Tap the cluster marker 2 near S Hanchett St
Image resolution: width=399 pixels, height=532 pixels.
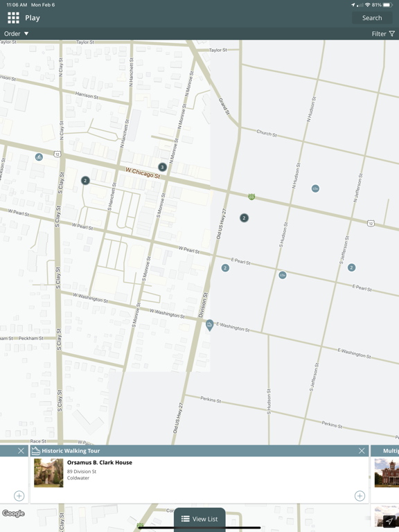(85, 181)
